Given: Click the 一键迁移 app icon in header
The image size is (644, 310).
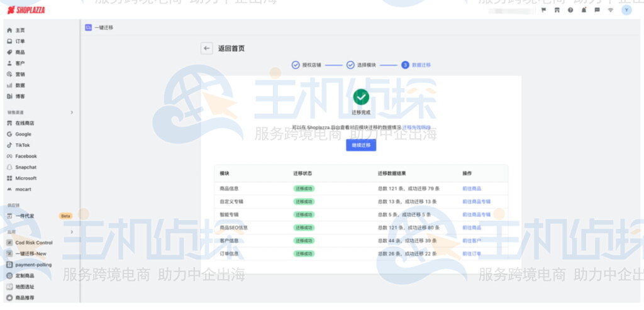Looking at the screenshot, I should (x=88, y=28).
